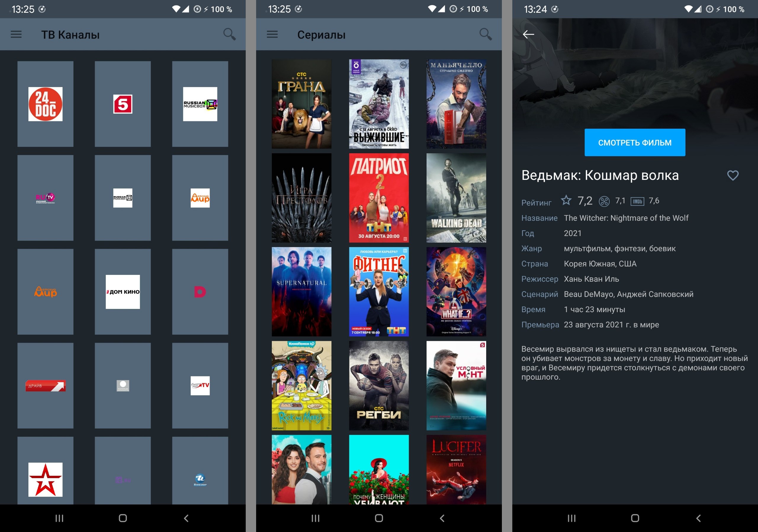The image size is (758, 532).
Task: Open the Иллюзион+ channel
Action: click(x=200, y=471)
